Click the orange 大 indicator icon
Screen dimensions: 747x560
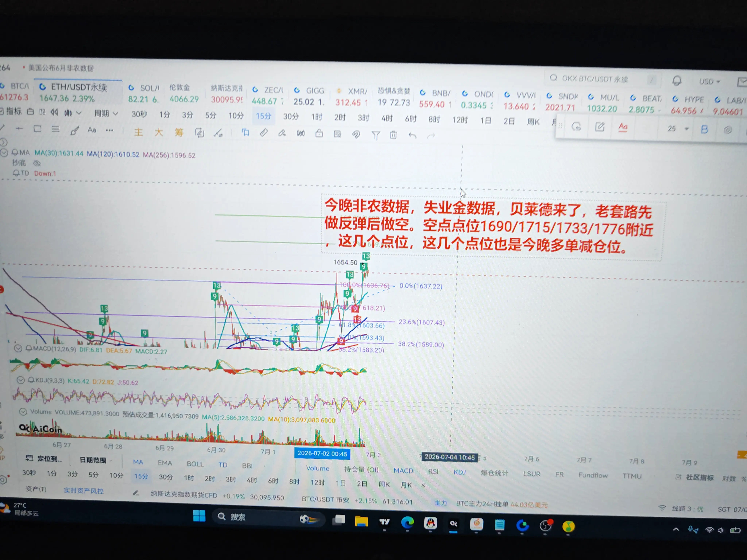pyautogui.click(x=159, y=132)
